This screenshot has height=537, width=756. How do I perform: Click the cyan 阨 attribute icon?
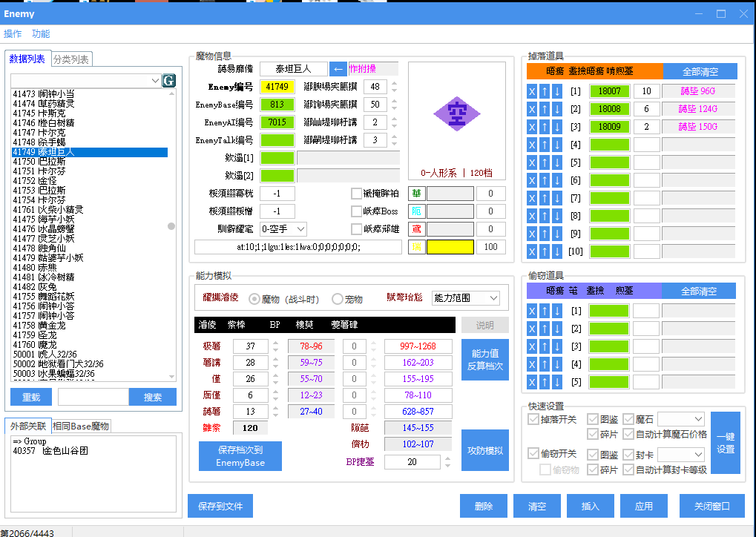point(416,211)
